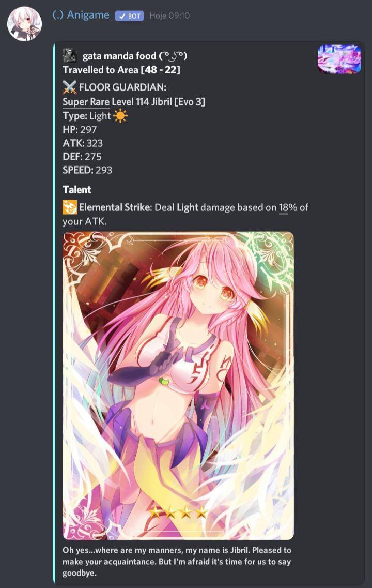372x588 pixels.
Task: Open the Jibril card image
Action: coord(178,386)
